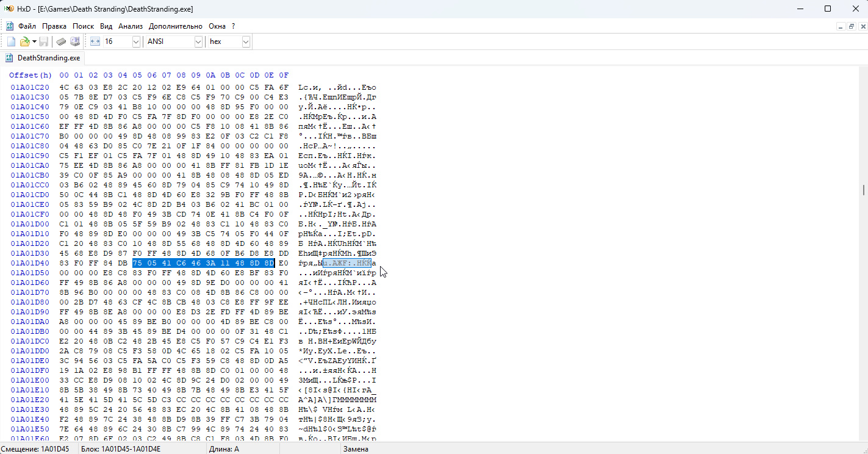Open RAM editor via the memory chip icon
Viewport: 868px width, 454px height.
61,41
